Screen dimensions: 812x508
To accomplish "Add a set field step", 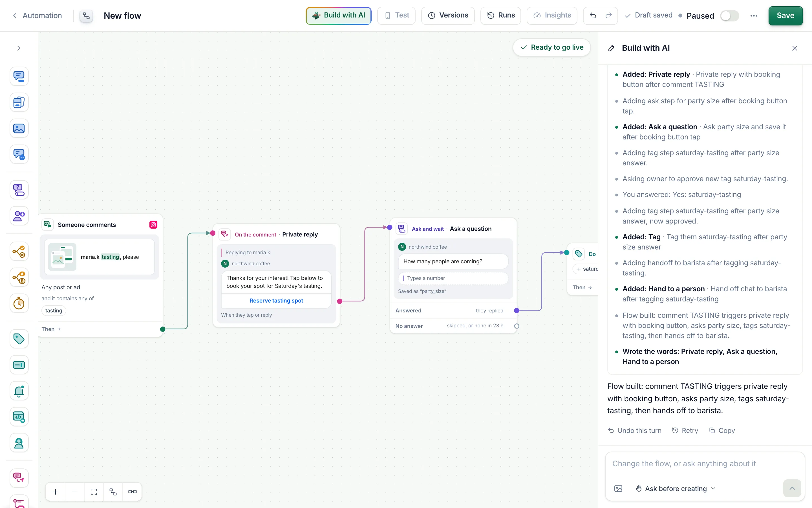I will pyautogui.click(x=19, y=365).
